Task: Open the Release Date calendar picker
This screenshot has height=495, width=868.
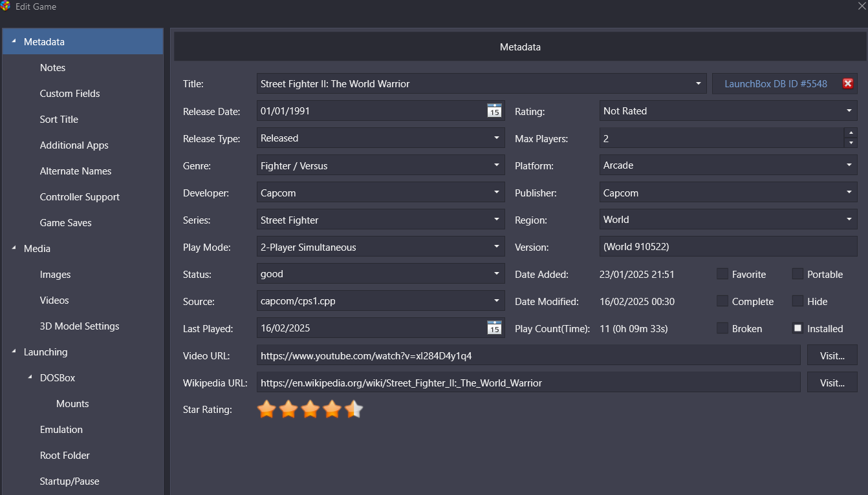Action: click(494, 111)
